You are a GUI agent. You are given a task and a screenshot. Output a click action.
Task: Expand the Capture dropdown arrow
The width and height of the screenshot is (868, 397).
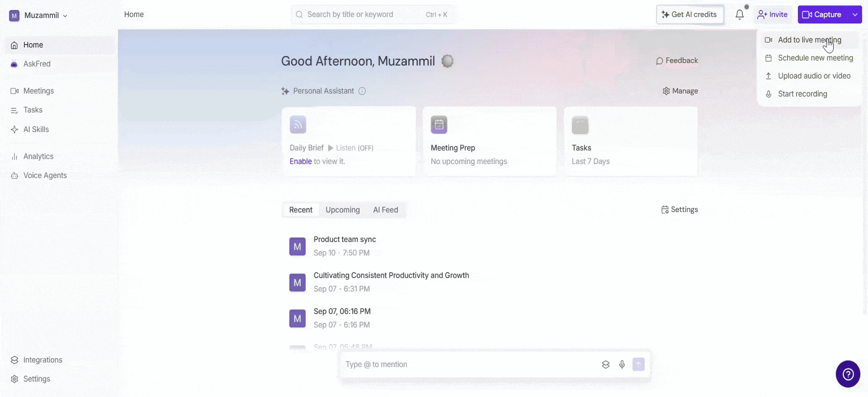tap(855, 14)
